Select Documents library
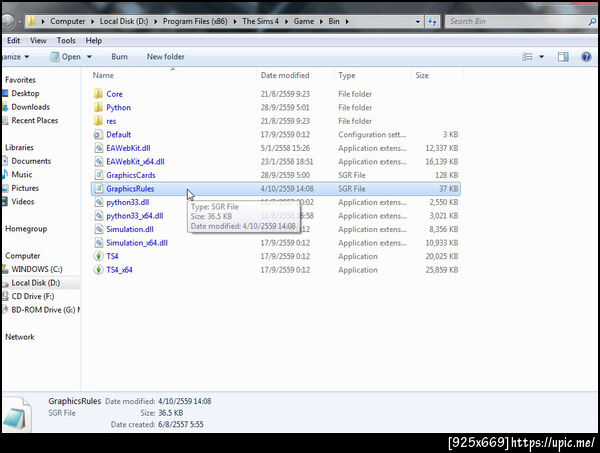The width and height of the screenshot is (600, 453). pos(31,161)
